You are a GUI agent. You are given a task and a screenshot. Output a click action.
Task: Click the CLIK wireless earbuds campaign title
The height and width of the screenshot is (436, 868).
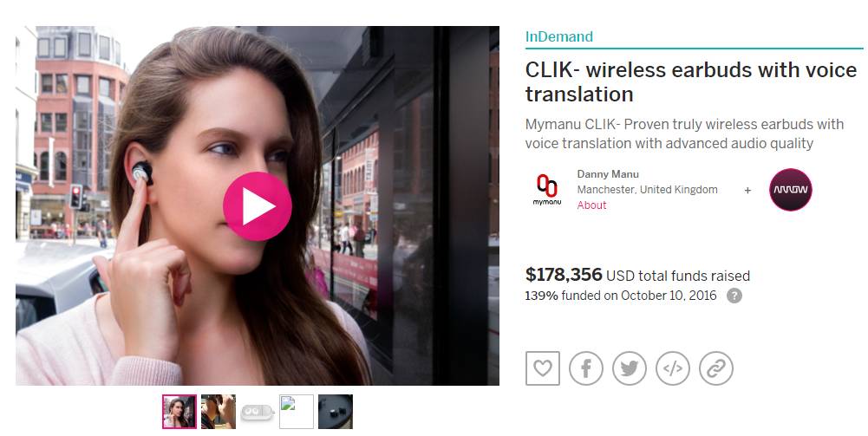coord(691,81)
